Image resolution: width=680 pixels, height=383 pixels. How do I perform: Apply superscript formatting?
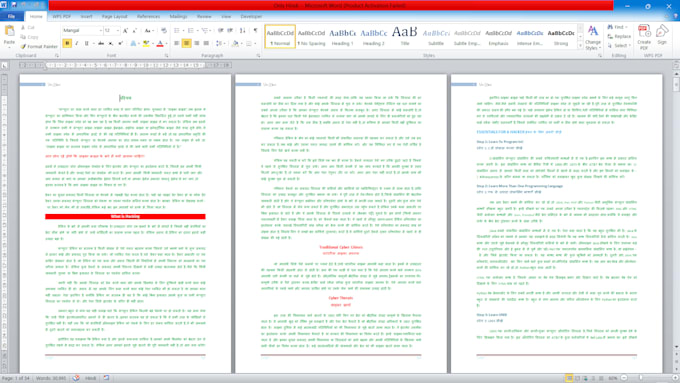pyautogui.click(x=120, y=43)
